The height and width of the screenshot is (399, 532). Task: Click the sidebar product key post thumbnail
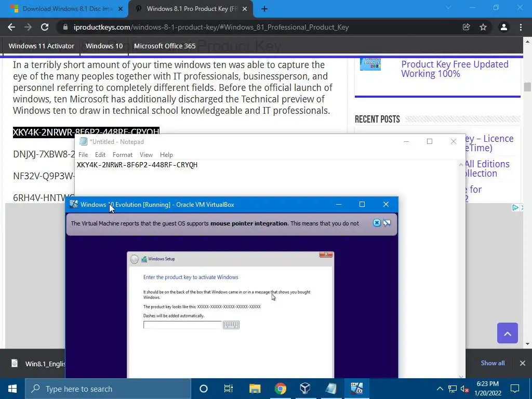[x=370, y=64]
